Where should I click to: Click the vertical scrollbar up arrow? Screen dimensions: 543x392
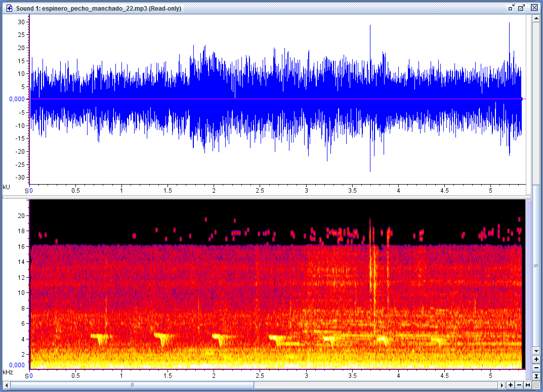point(536,18)
